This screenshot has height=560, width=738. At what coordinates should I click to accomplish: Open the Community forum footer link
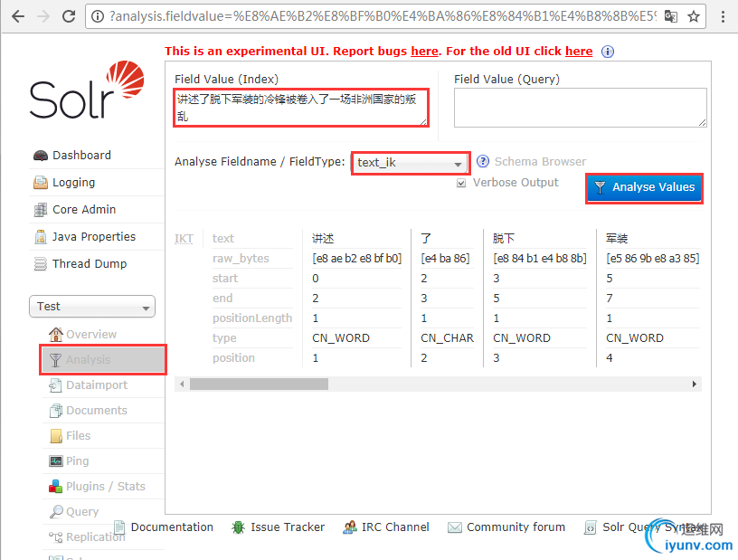point(516,527)
